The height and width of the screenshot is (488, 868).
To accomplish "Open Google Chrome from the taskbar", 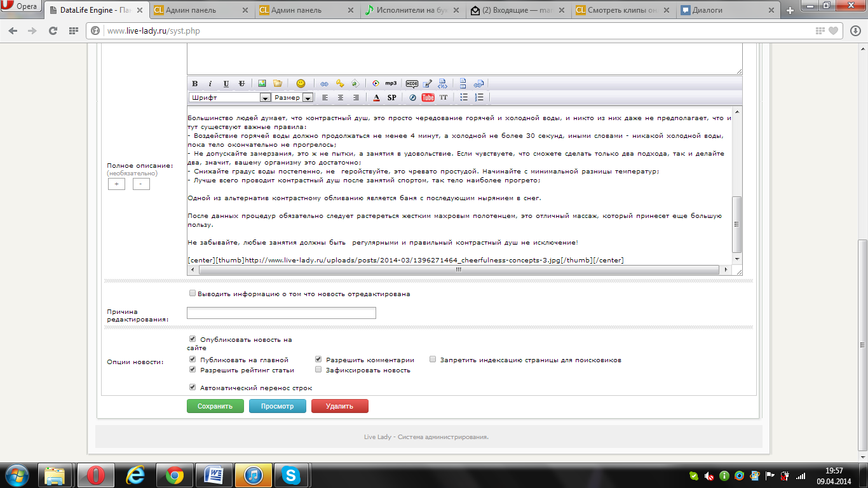I will 175,475.
